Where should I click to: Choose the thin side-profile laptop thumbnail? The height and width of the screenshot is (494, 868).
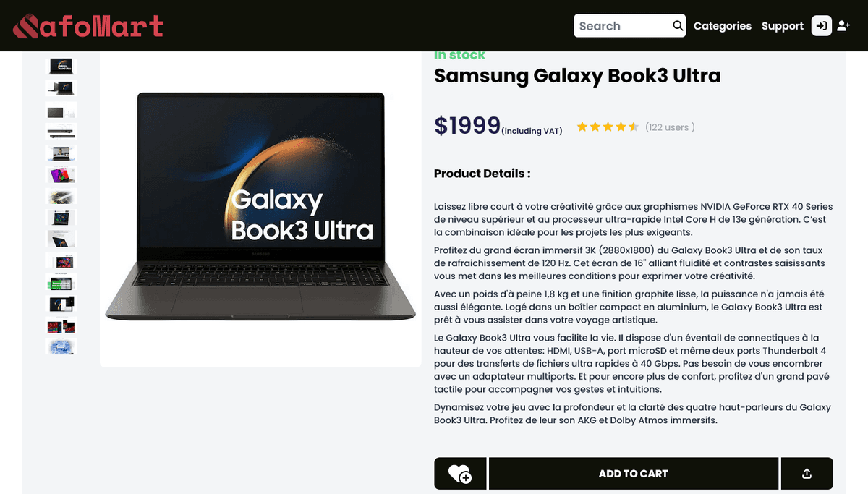(x=61, y=132)
